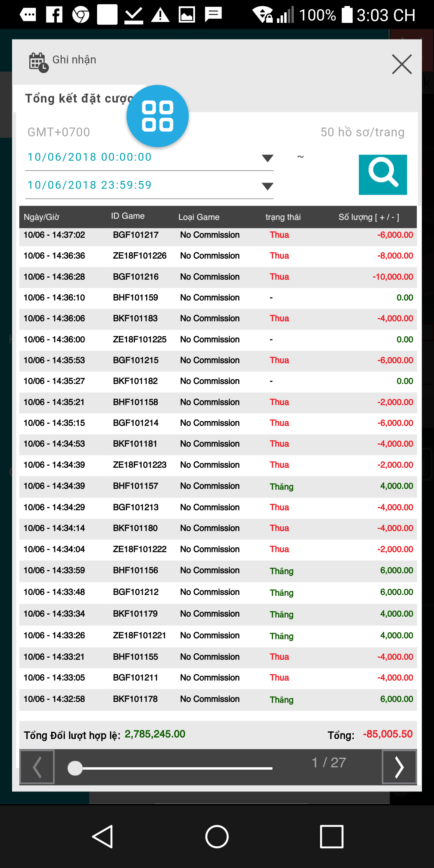Expand the start date dropdown arrow
Screen dimensions: 434x868
click(x=267, y=158)
